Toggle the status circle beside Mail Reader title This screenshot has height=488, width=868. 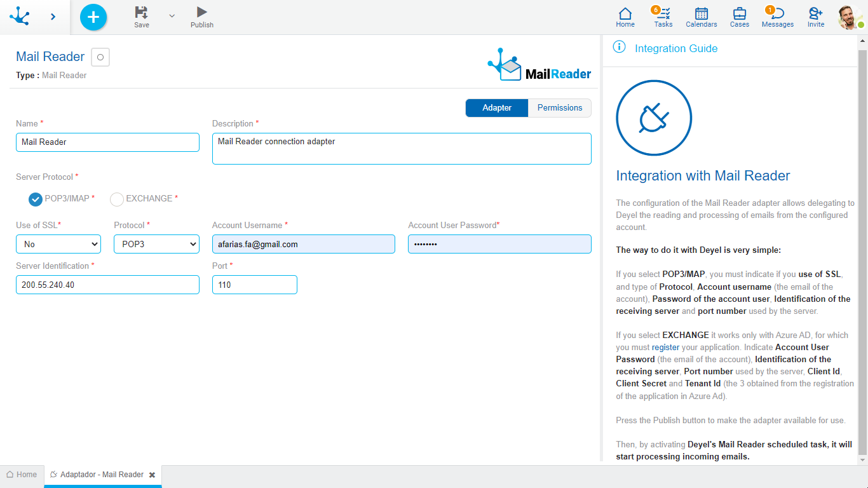(x=100, y=57)
